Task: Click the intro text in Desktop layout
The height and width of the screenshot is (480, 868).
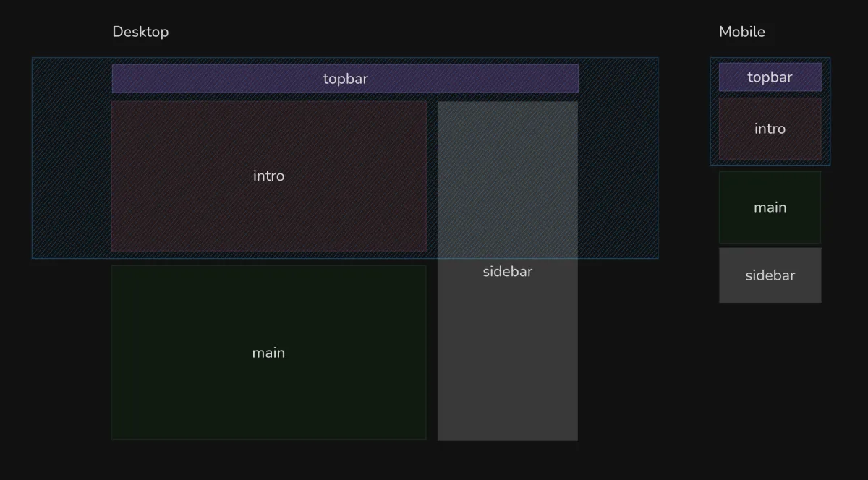Action: (x=268, y=176)
